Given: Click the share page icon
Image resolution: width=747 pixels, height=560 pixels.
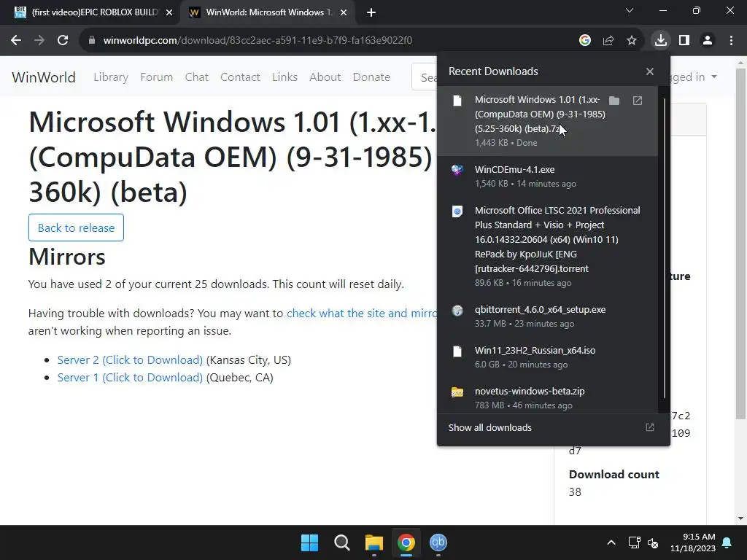Looking at the screenshot, I should point(608,41).
